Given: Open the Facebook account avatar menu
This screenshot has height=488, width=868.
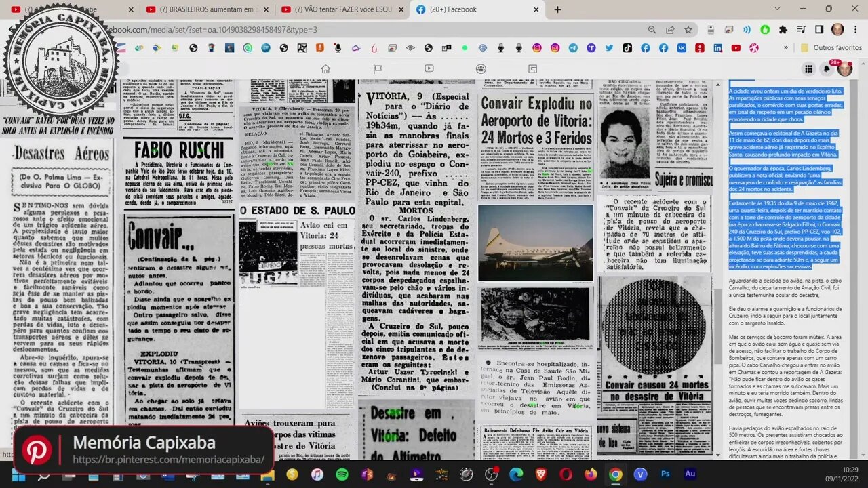Looking at the screenshot, I should point(845,68).
